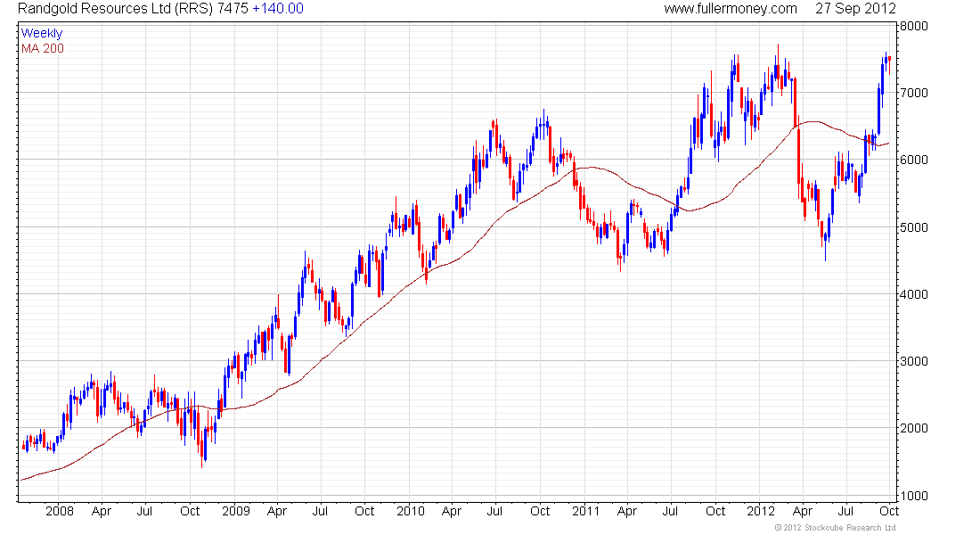Select the MA 200 legend label

[43, 49]
